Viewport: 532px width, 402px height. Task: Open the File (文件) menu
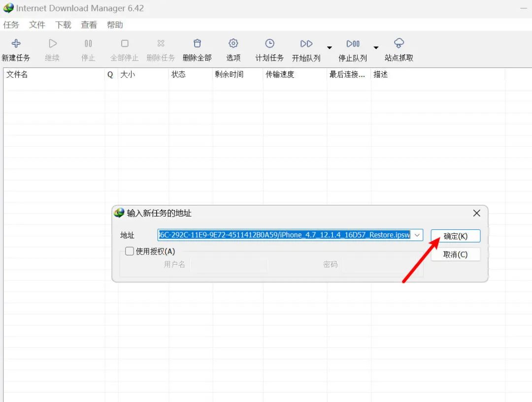tap(37, 25)
